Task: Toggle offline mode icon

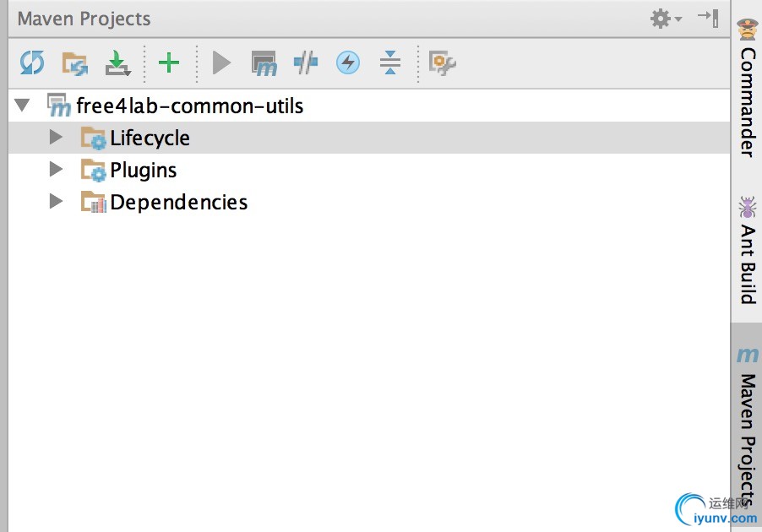Action: pos(306,62)
